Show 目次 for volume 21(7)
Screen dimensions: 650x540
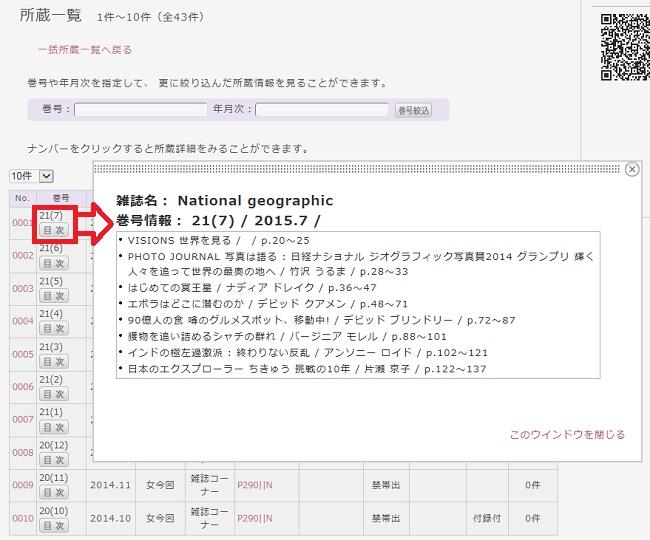54,230
